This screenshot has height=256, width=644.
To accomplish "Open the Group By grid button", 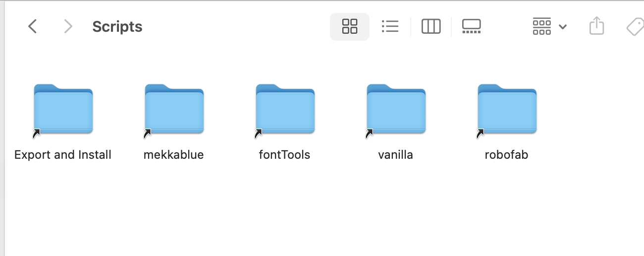I will click(x=542, y=26).
